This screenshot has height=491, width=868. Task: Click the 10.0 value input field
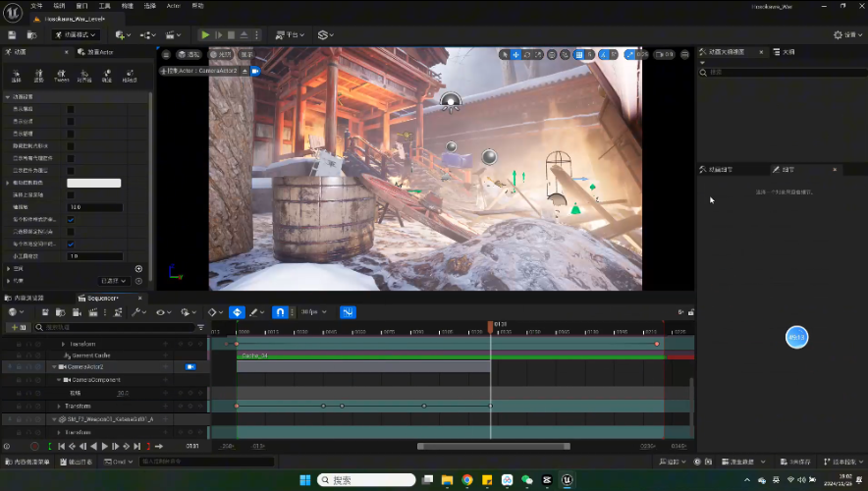pos(94,207)
